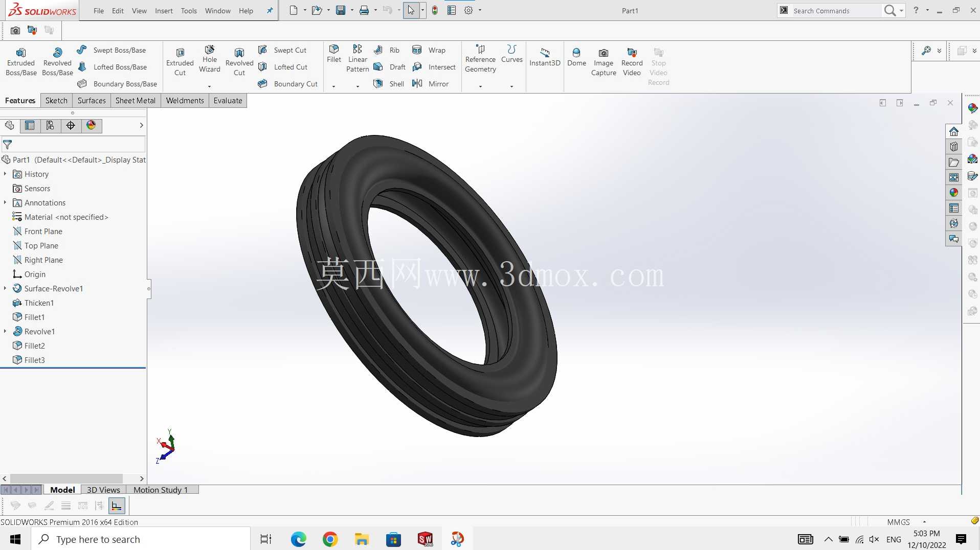Open the 3D Views tab
The image size is (980, 550).
(103, 490)
